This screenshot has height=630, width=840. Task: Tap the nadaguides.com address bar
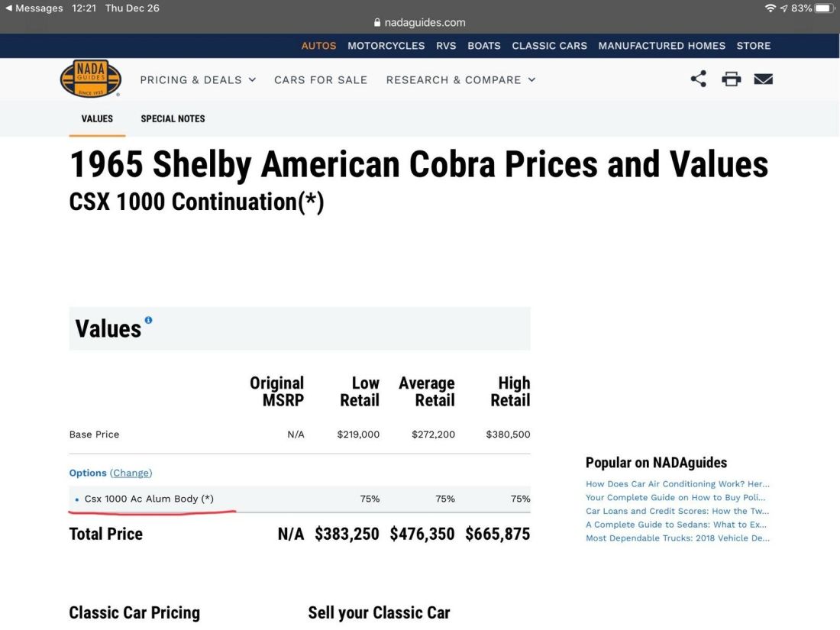[420, 23]
